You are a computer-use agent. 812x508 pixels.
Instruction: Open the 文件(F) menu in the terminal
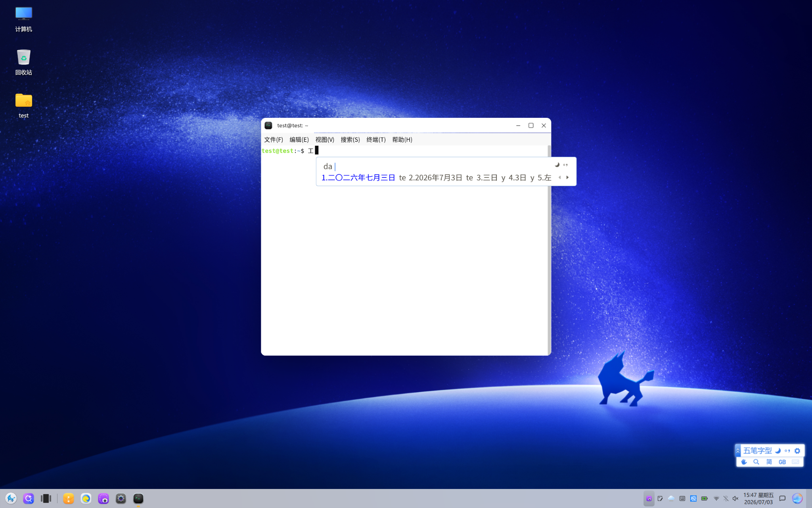click(x=274, y=140)
